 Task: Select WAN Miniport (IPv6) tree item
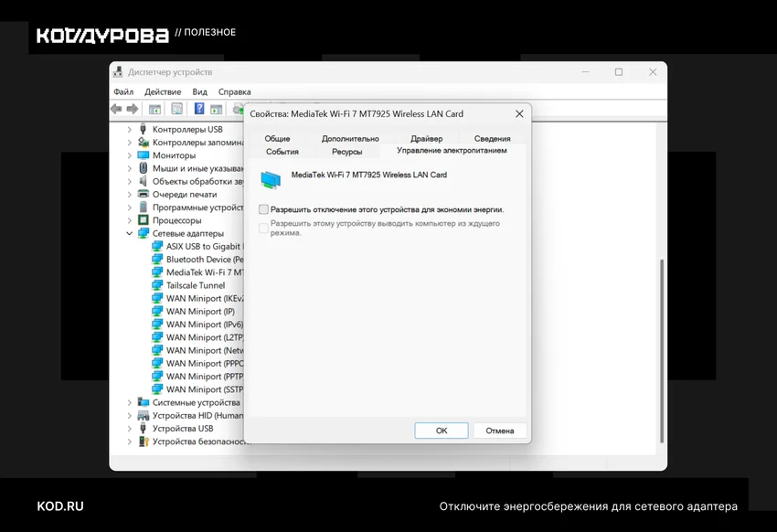coord(205,324)
